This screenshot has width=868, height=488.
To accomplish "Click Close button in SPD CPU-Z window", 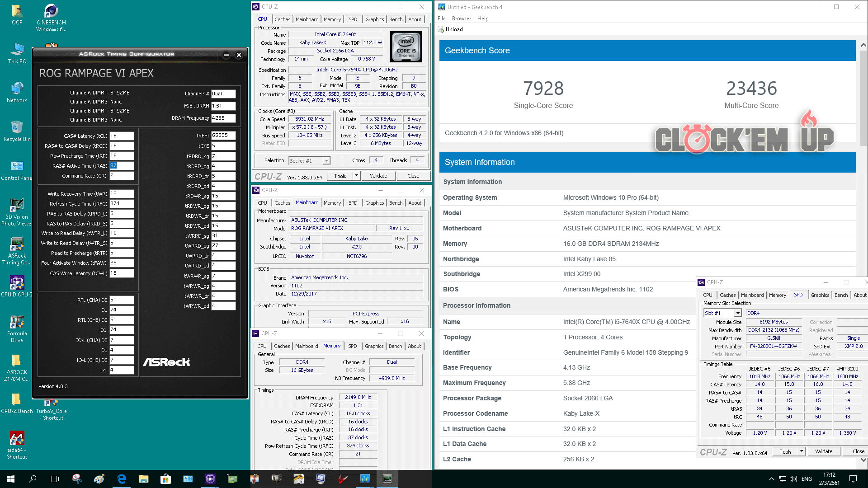I will coord(858,451).
